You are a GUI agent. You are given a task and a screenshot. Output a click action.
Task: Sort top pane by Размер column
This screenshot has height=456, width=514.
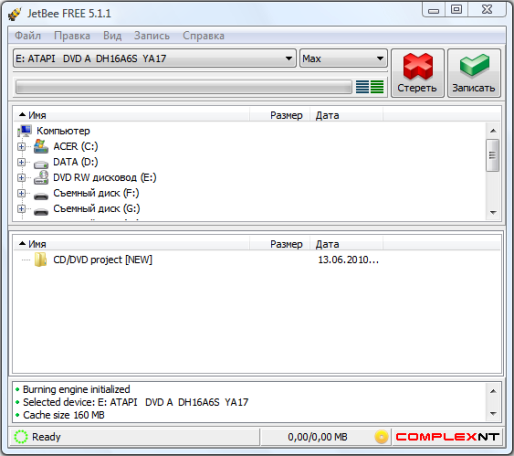[280, 115]
